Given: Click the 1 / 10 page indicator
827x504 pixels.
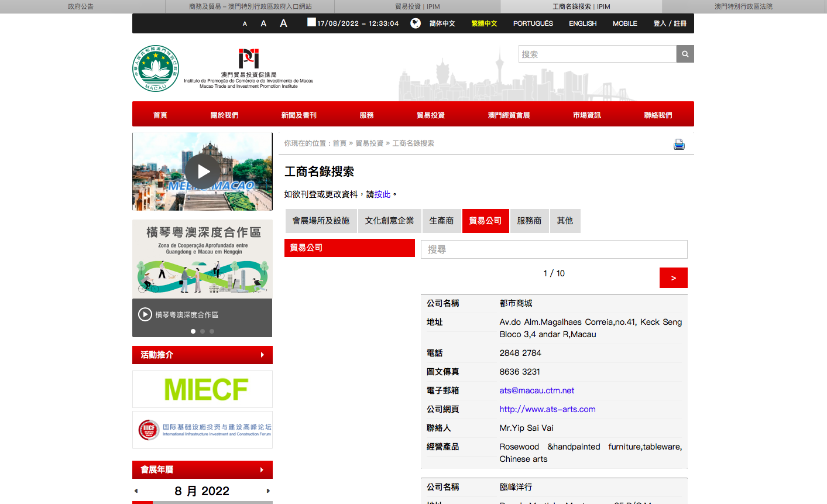Looking at the screenshot, I should click(x=554, y=273).
